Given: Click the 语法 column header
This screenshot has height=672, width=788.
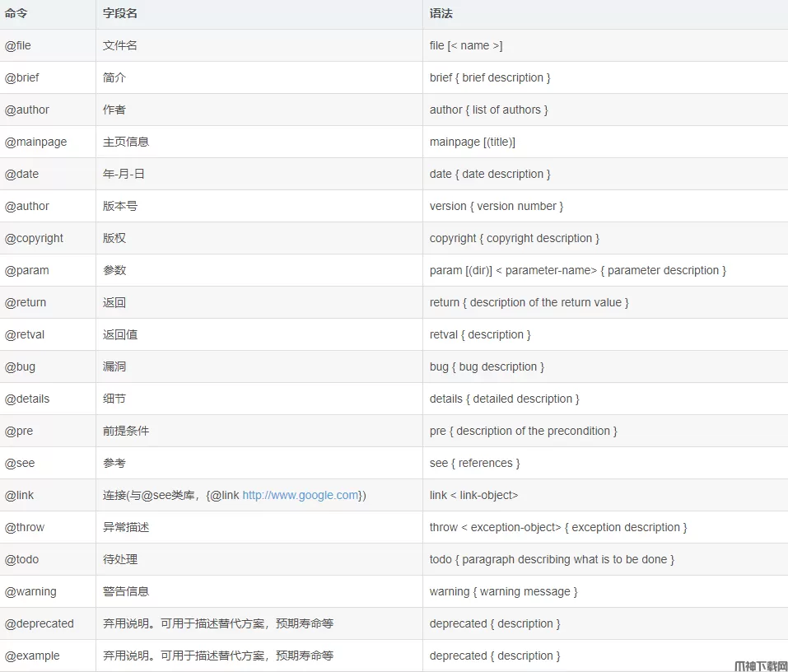Looking at the screenshot, I should point(441,14).
